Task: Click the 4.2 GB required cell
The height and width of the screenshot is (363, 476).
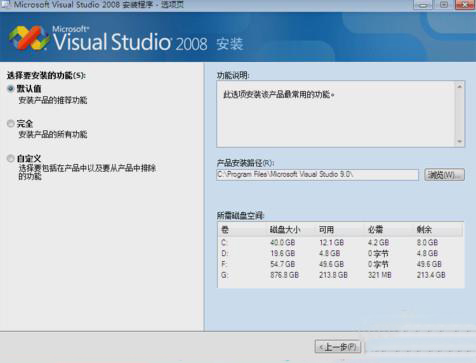Action: click(378, 242)
